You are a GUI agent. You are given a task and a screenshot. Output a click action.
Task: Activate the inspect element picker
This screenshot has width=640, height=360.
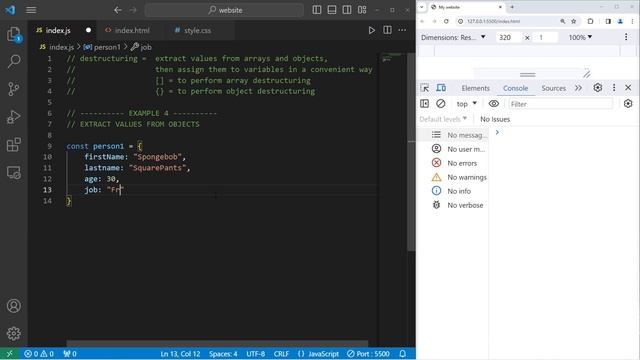coord(424,88)
